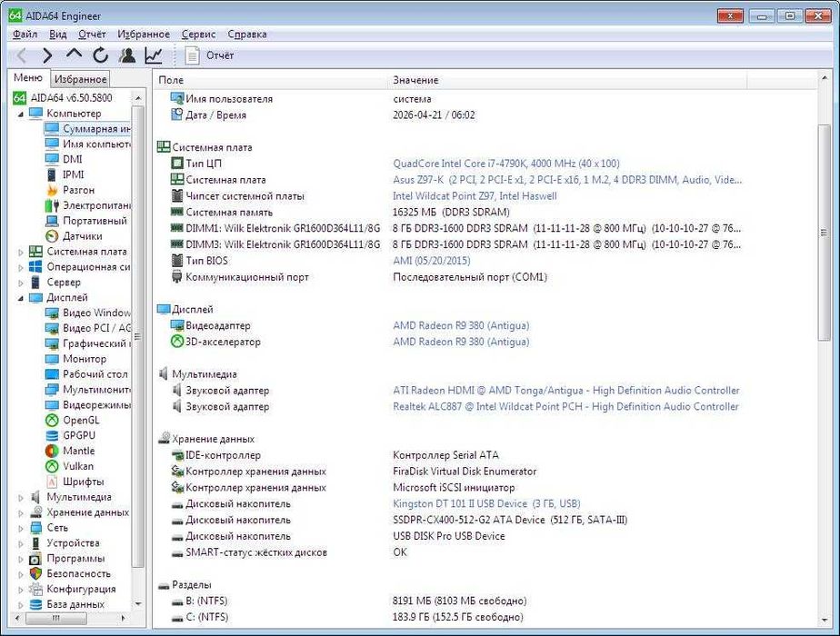
Task: Click the tree panel scroll down arrow
Action: click(x=138, y=604)
